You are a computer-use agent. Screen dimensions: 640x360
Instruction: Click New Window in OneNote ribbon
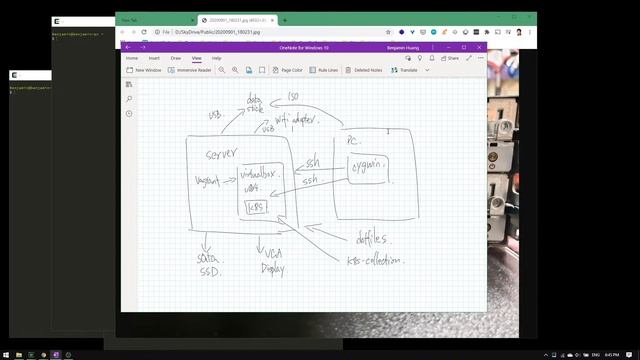click(144, 70)
